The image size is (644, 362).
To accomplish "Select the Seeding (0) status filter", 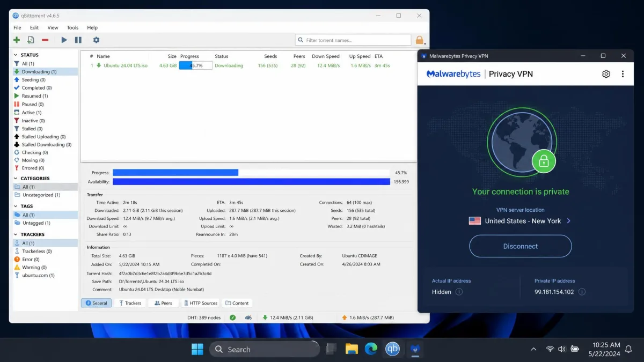I will [x=46, y=79].
